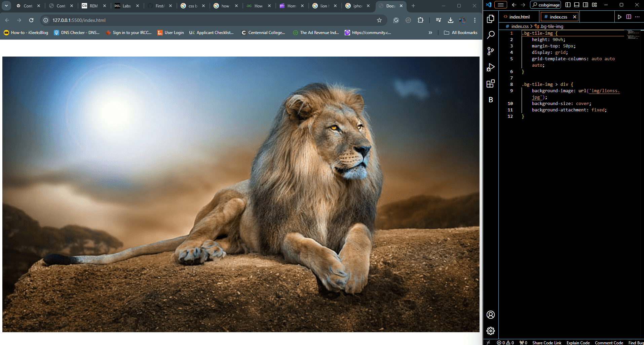Open the Search view in VS Code
Screen dimensions: 644x345
click(x=491, y=35)
